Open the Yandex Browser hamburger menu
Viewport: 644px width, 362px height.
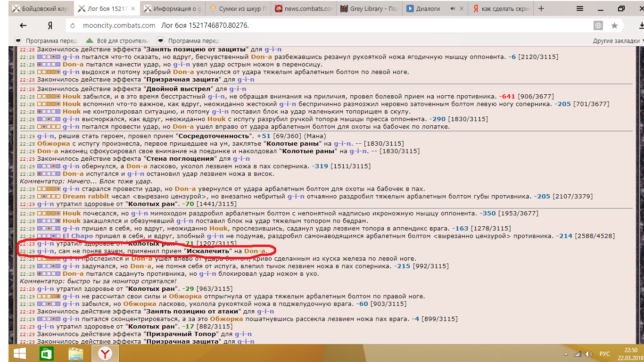click(x=581, y=8)
